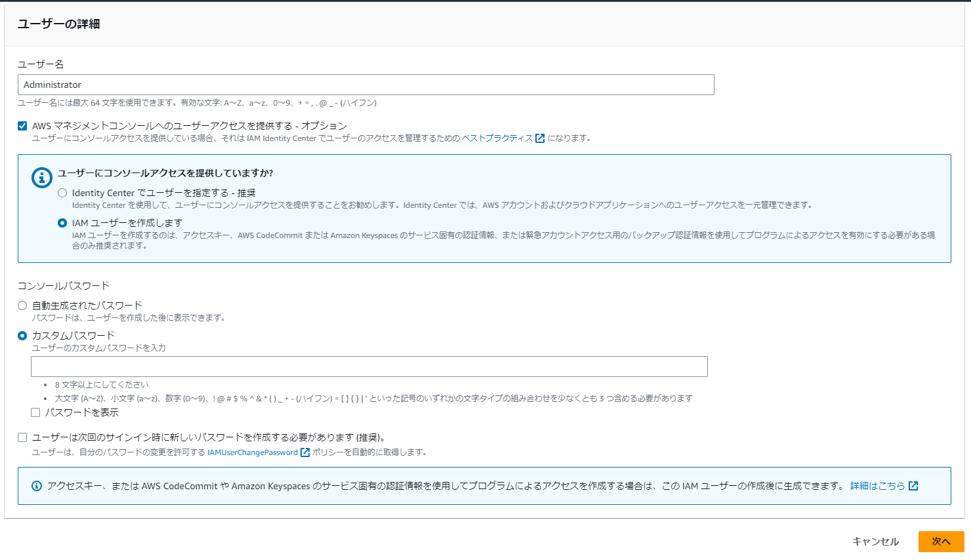Focus the custom password input field
Viewport: 971px width, 560px height.
[369, 367]
